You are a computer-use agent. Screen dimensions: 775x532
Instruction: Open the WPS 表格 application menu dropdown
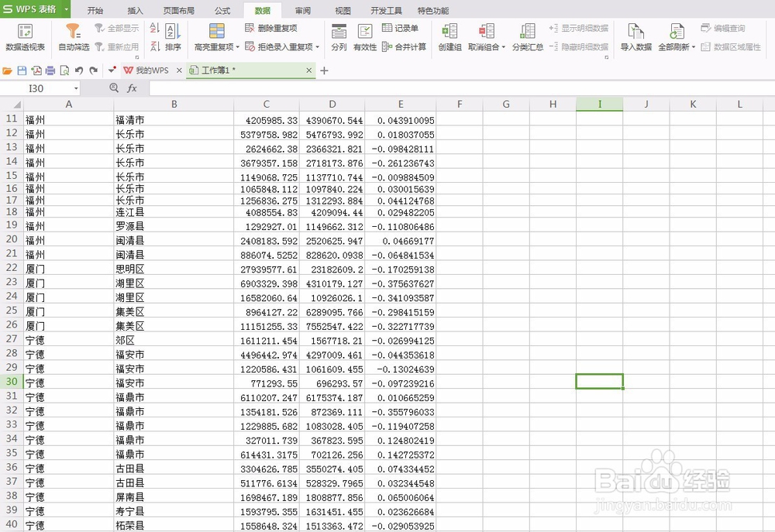(66, 9)
